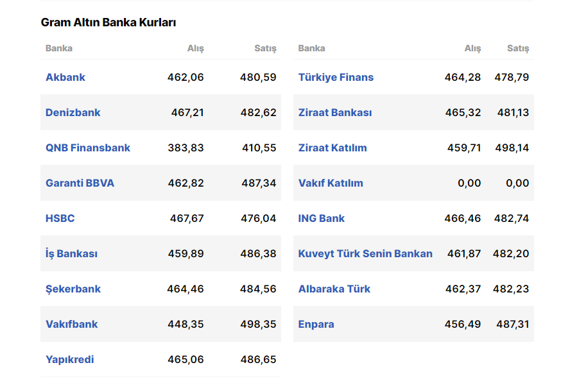Screen dimensions: 588x381
Task: Open ING Bank gold rates
Action: pyautogui.click(x=321, y=218)
